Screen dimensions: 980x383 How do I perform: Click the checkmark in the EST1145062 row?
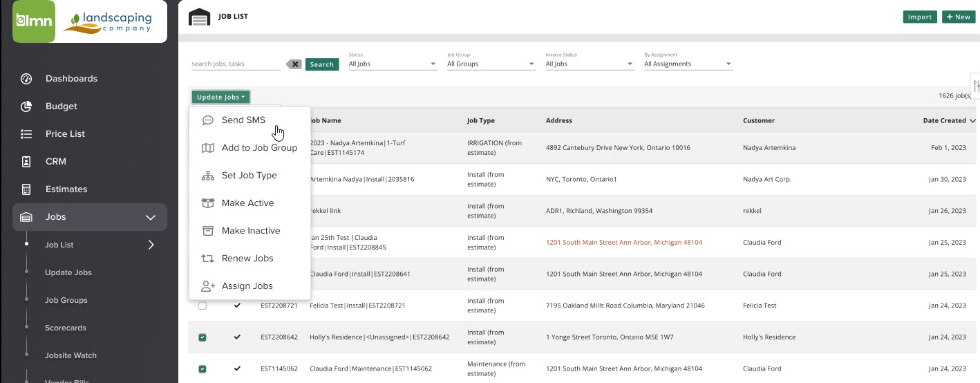click(238, 369)
